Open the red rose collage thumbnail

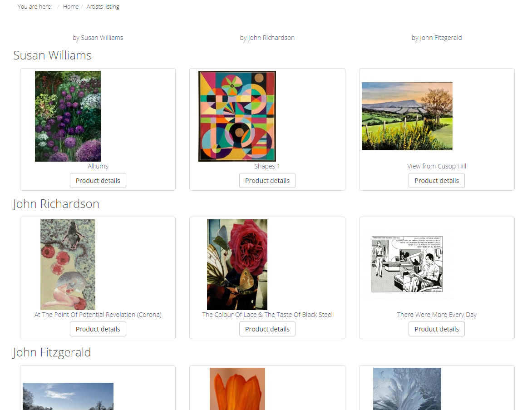point(237,264)
